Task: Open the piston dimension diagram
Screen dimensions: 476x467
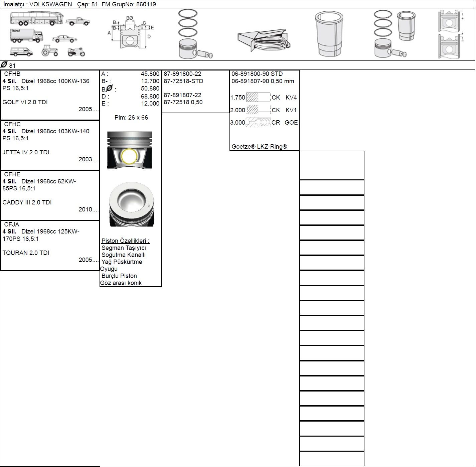Action: click(x=131, y=32)
